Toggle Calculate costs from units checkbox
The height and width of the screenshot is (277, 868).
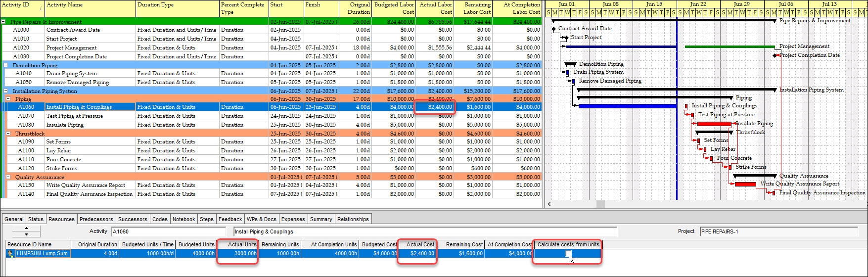click(568, 254)
